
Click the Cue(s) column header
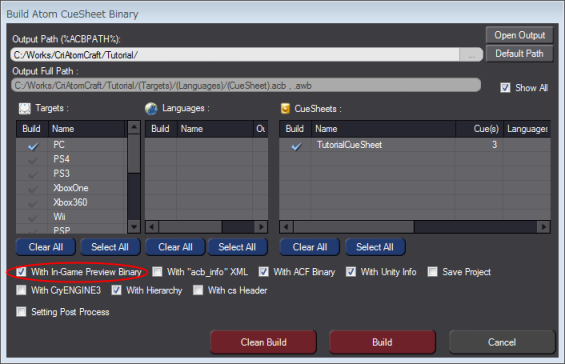pyautogui.click(x=479, y=129)
